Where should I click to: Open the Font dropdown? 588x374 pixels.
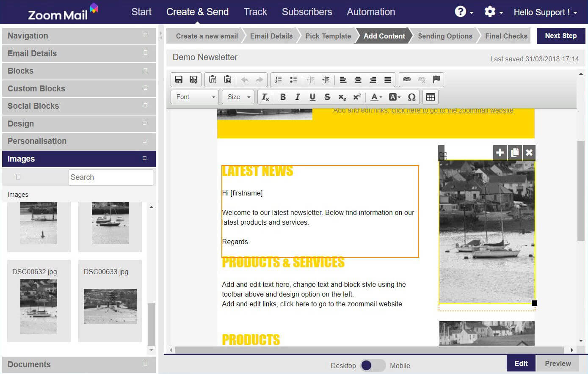(195, 97)
